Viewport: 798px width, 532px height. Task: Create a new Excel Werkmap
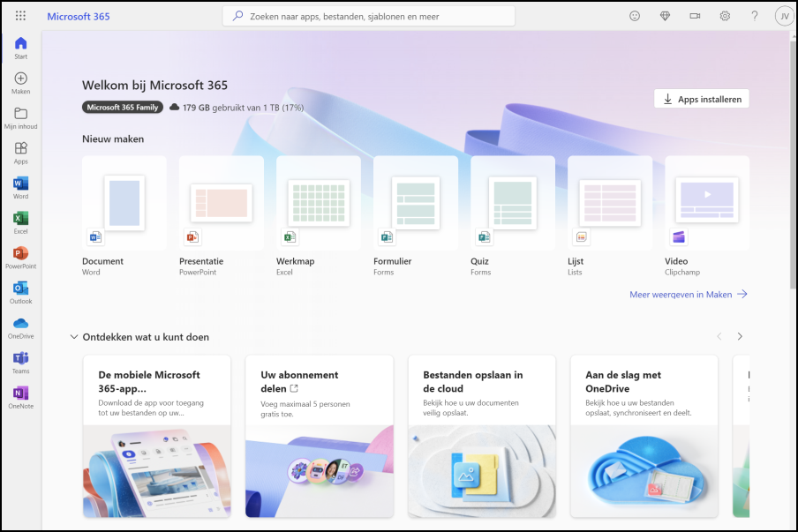319,217
